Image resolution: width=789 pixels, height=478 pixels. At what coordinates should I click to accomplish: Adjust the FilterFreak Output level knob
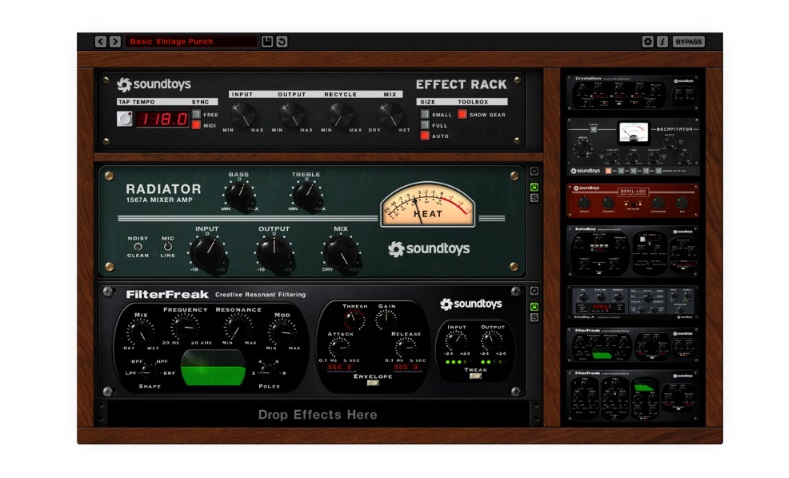point(492,341)
